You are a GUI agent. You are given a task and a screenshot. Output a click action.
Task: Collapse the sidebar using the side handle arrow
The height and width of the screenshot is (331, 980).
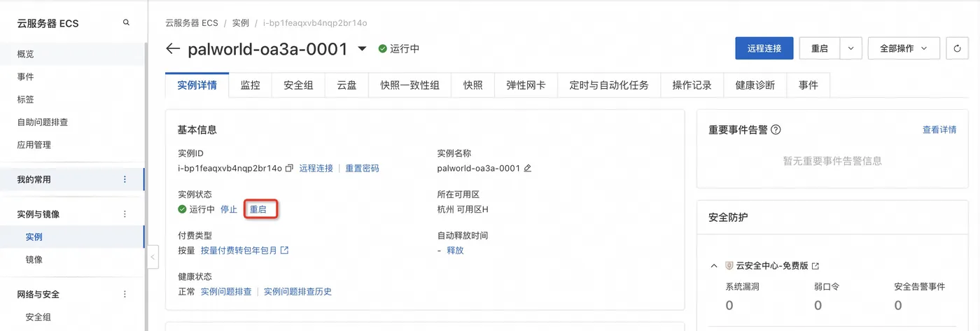click(x=153, y=257)
